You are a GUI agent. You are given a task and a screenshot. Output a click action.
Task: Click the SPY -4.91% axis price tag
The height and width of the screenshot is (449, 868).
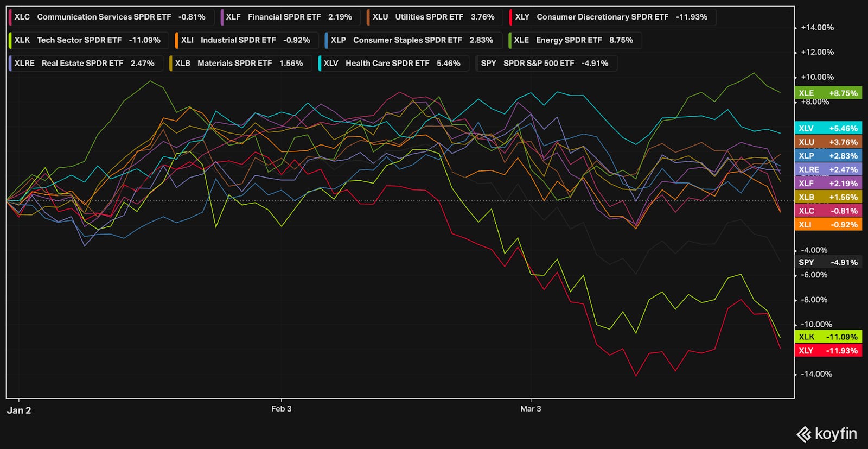828,262
